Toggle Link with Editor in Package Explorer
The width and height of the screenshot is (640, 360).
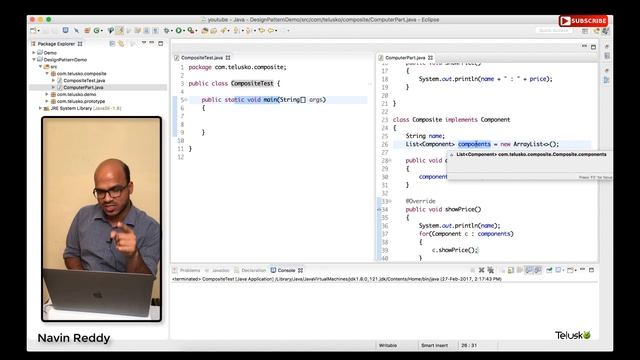click(x=120, y=43)
